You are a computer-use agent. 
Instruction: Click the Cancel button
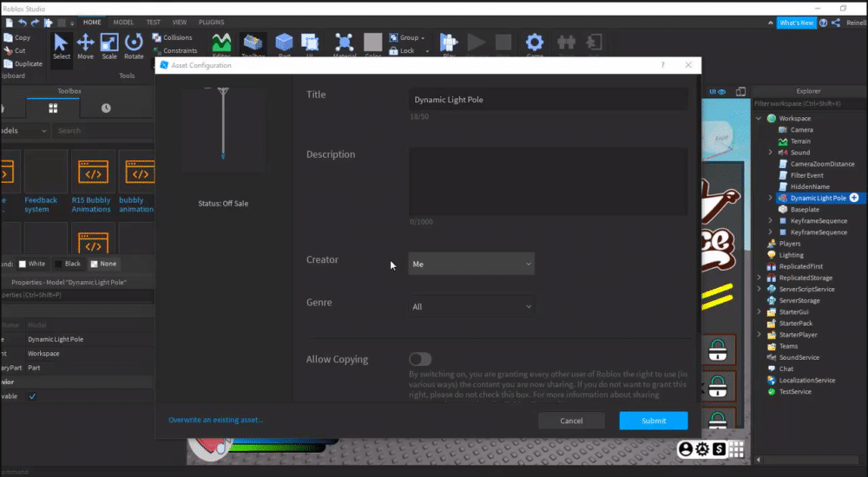click(x=571, y=421)
